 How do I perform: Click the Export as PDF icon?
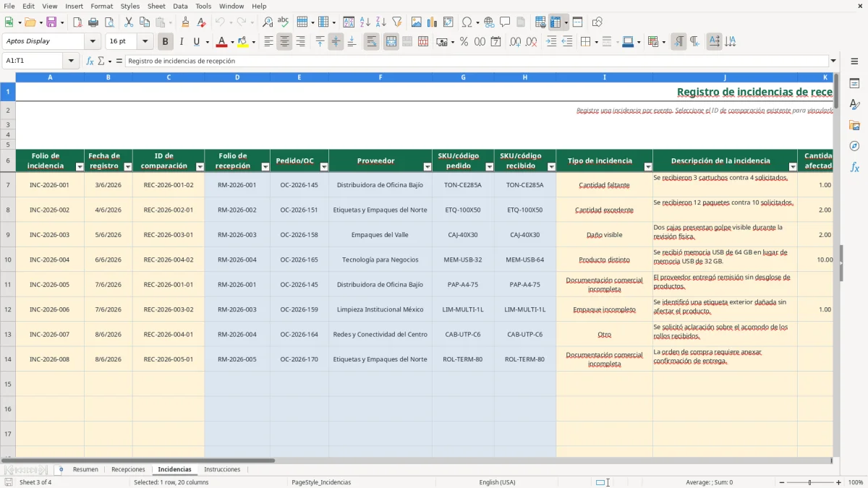click(x=77, y=22)
